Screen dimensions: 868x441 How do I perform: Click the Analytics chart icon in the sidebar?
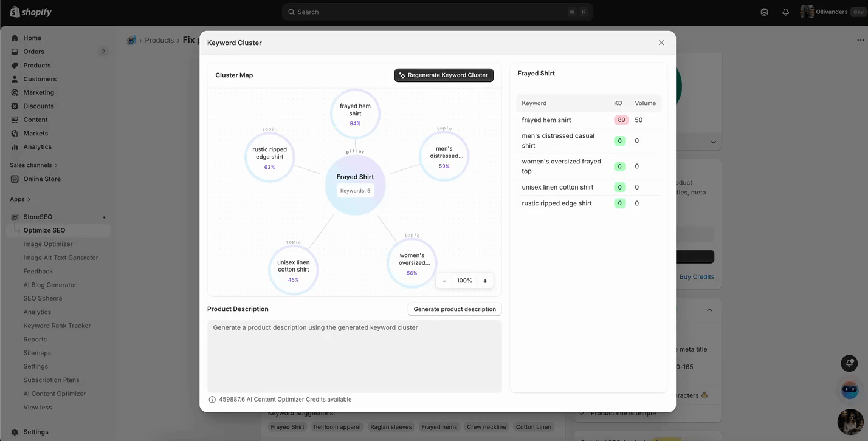point(15,146)
